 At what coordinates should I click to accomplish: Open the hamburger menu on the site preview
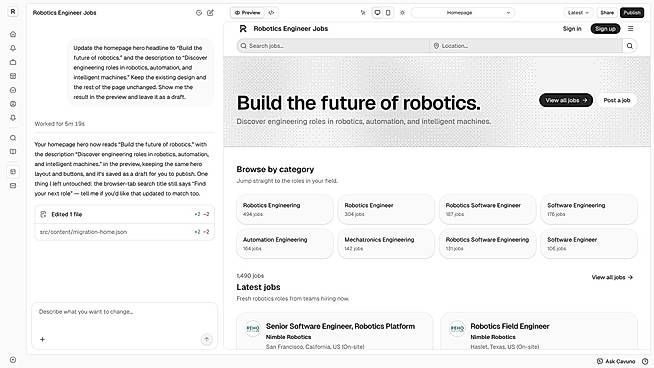coord(631,29)
